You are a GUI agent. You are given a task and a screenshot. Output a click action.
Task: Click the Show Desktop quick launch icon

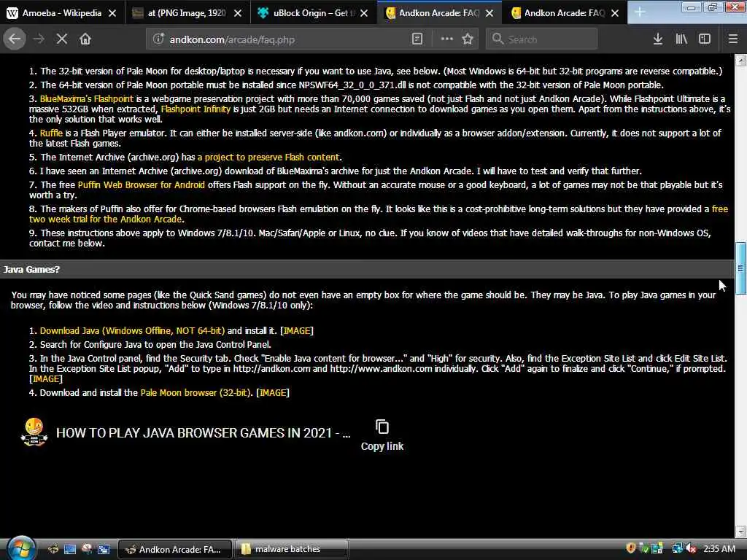pos(70,550)
